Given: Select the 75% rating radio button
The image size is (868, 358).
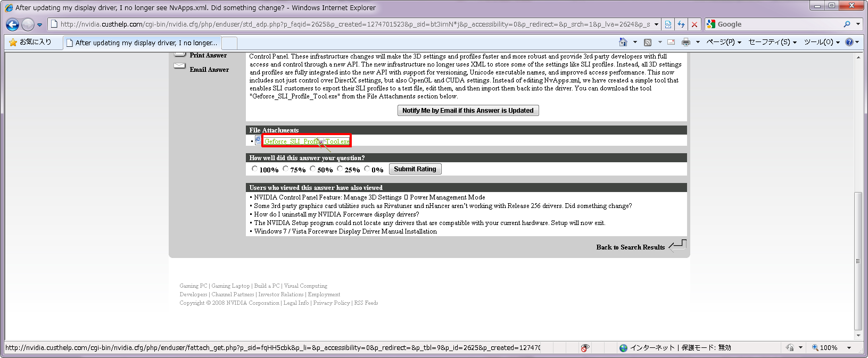Looking at the screenshot, I should tap(285, 169).
